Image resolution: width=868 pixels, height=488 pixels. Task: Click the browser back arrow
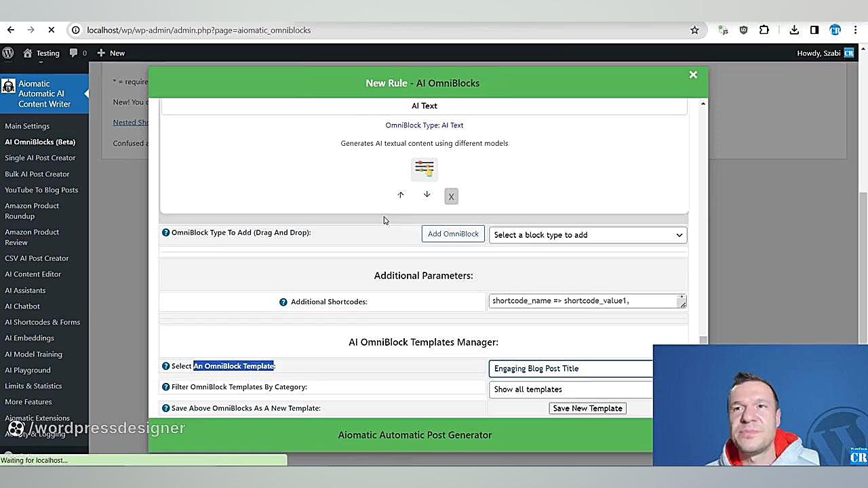click(11, 30)
